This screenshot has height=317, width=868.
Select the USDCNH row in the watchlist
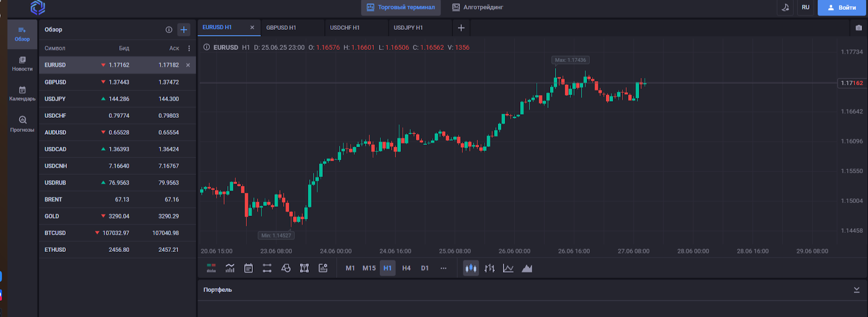117,166
